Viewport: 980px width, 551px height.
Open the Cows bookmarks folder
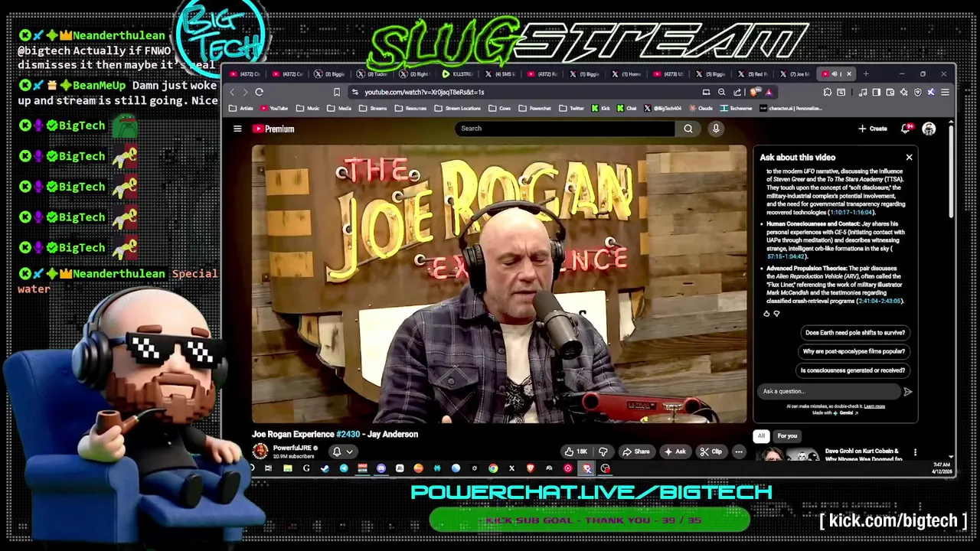tap(500, 109)
